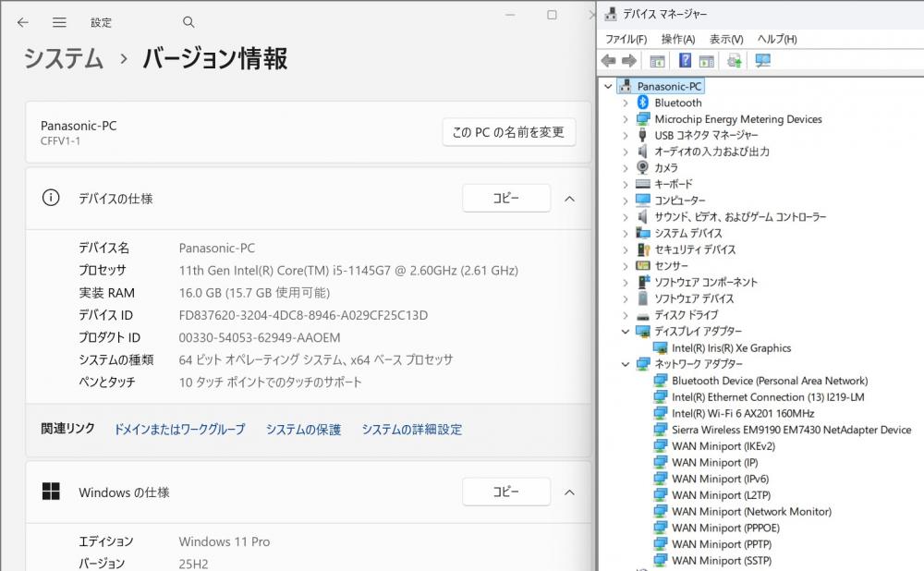Screen dimensions: 924x571
Task: Click the scan for hardware changes monitor icon
Action: [x=763, y=61]
